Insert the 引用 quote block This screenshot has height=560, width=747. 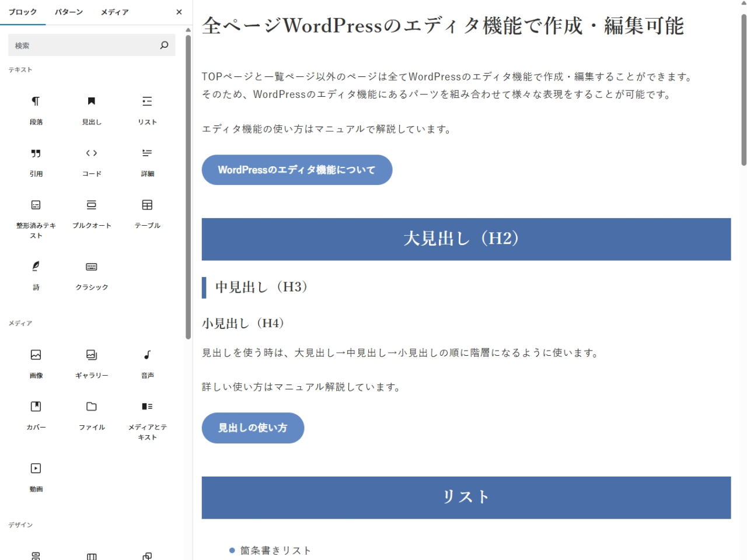pos(36,163)
